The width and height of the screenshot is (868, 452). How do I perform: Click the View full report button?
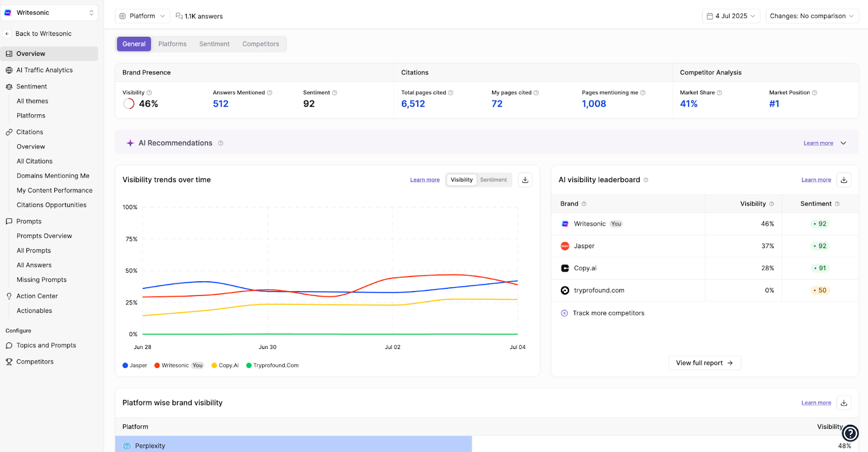(x=704, y=363)
